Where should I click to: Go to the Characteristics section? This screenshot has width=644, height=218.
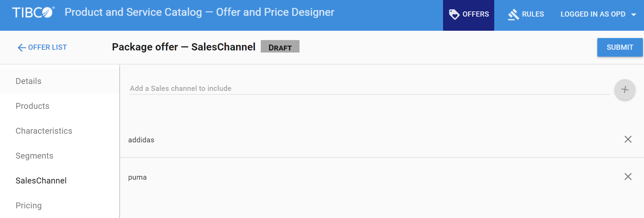[x=44, y=131]
